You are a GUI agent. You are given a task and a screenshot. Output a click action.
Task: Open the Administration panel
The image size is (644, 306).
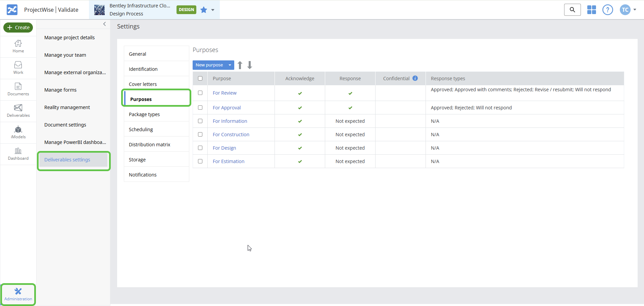[18, 294]
